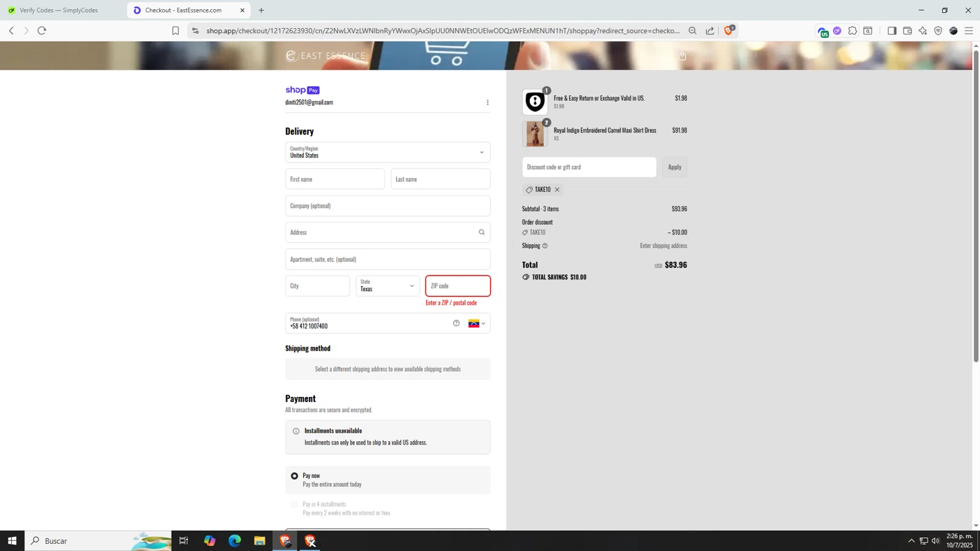
Task: Apply the discount code button
Action: point(674,167)
